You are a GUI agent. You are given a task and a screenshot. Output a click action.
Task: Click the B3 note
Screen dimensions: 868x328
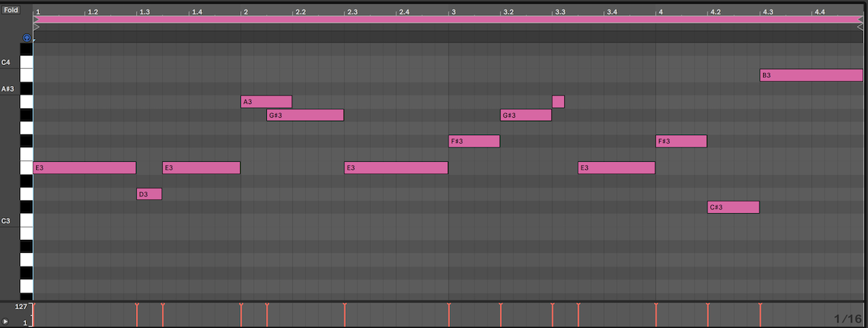811,75
